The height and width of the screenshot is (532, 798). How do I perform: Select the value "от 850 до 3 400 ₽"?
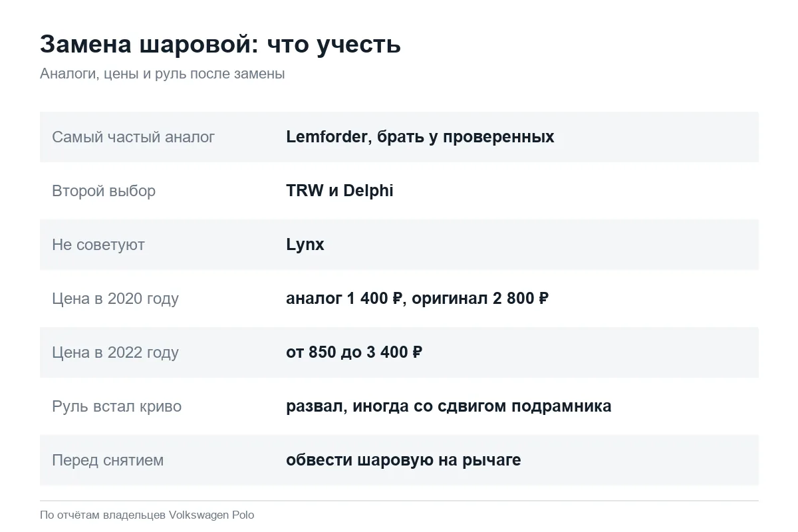[x=354, y=352]
